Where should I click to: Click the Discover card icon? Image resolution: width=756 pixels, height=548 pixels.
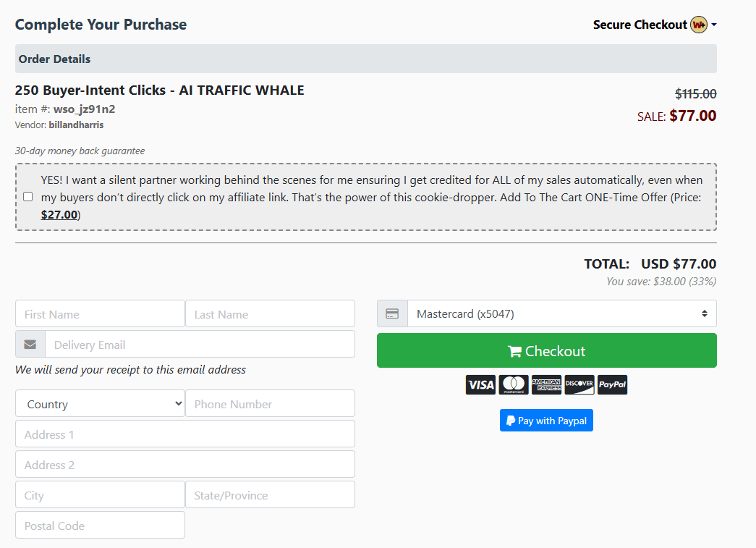pyautogui.click(x=579, y=384)
